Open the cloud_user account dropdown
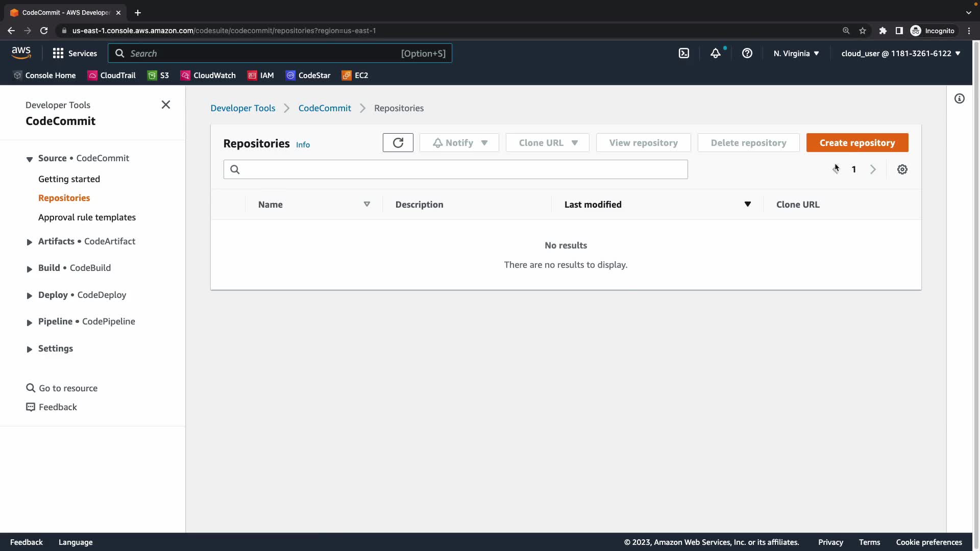Screen dimensions: 980x551 tap(901, 53)
